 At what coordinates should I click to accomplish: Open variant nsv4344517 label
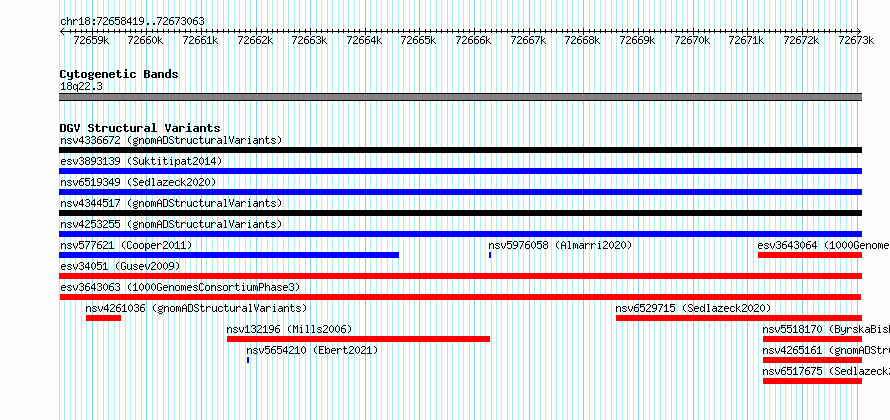171,203
